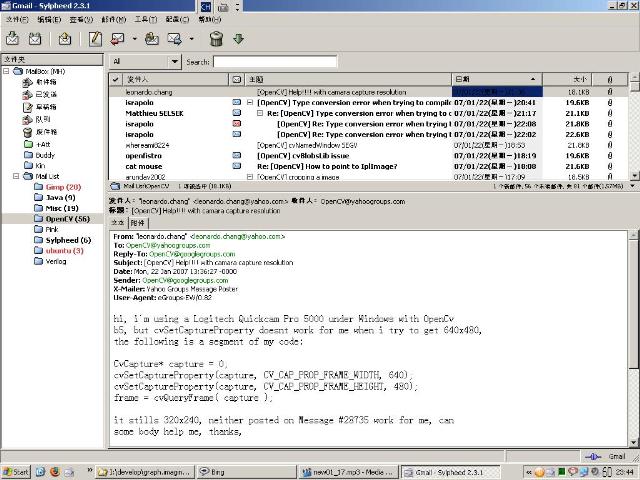Screen dimensions: 640x480
Task: Open the 文件(F) menu
Action: pyautogui.click(x=17, y=19)
